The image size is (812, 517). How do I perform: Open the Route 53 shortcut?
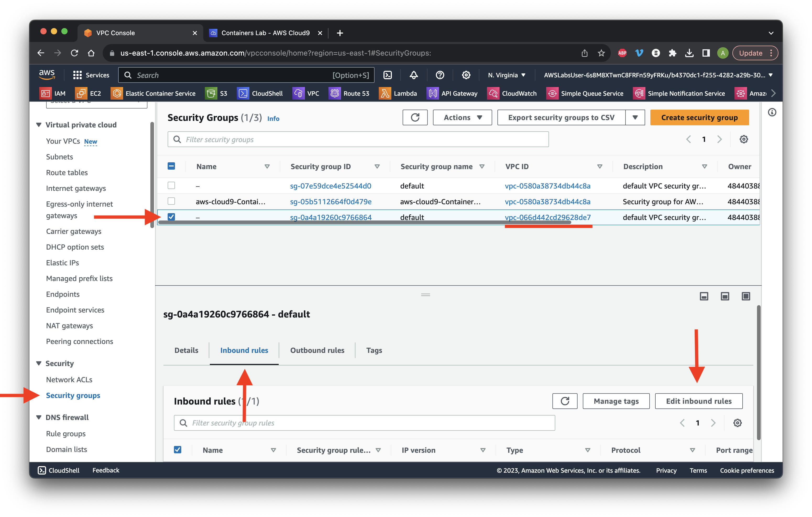point(349,94)
